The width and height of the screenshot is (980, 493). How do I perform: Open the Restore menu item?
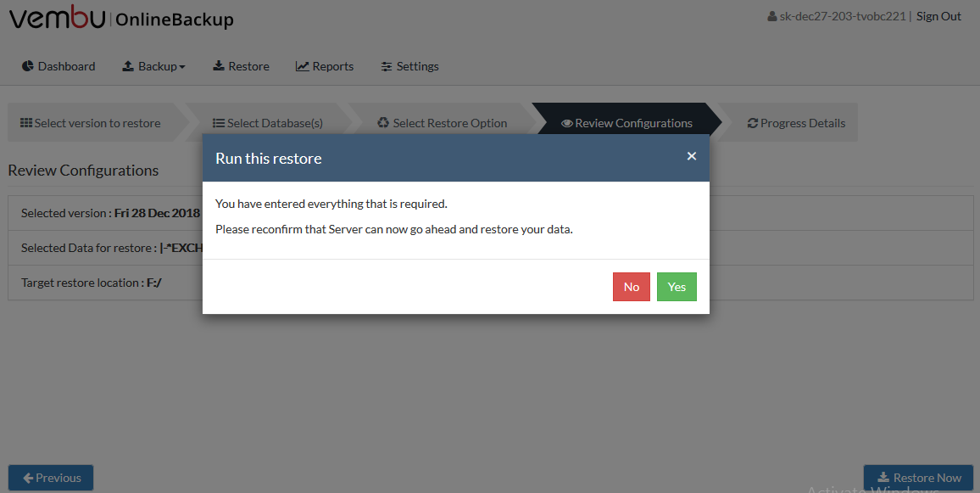pyautogui.click(x=242, y=66)
